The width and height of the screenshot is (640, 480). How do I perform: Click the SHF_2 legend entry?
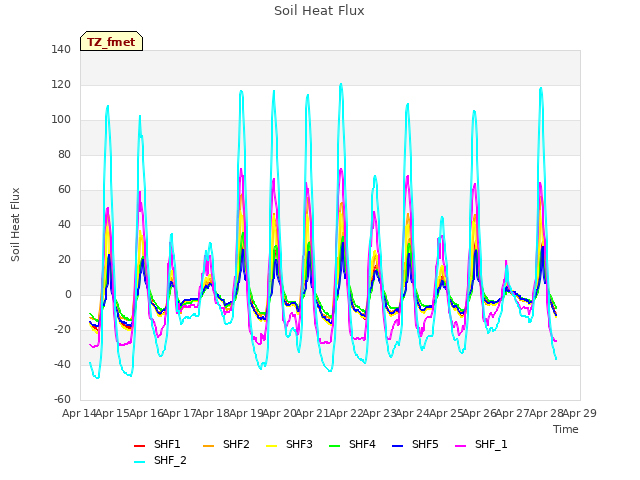(160, 461)
